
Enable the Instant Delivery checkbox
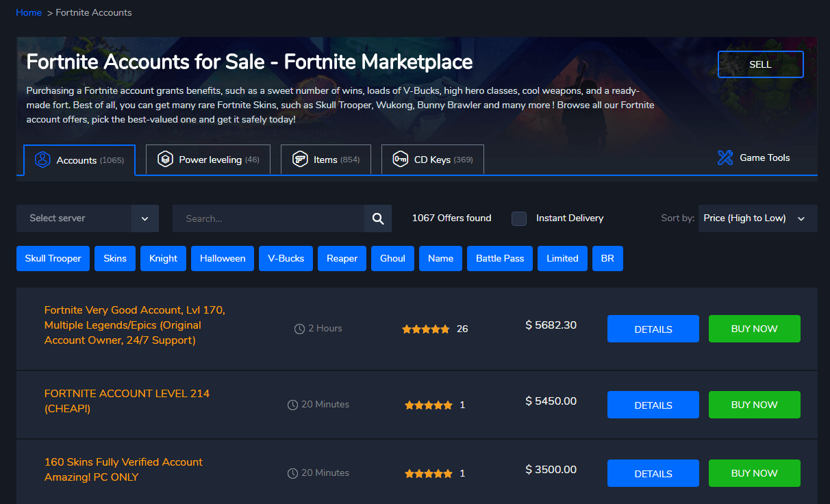click(519, 218)
